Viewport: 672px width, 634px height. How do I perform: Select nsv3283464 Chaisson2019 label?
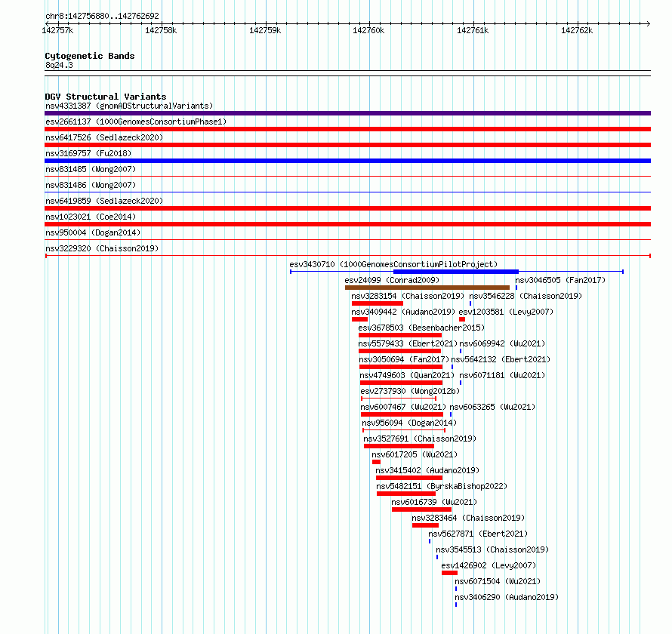tap(468, 518)
